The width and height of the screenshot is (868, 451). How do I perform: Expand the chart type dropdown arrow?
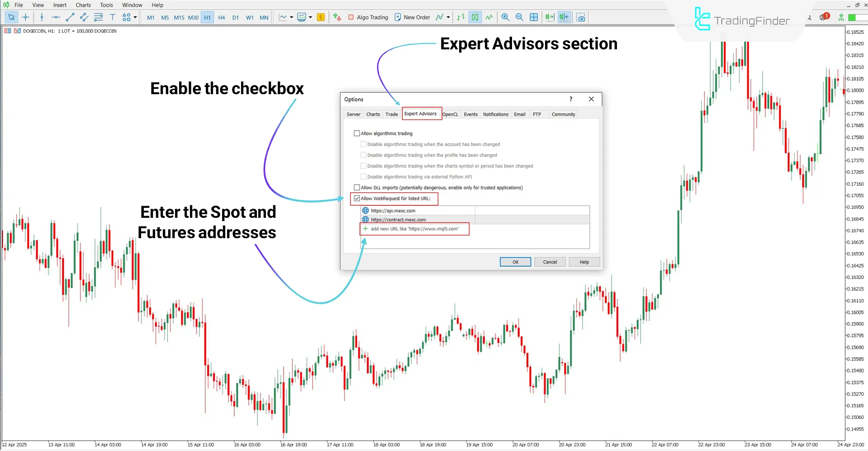(291, 17)
